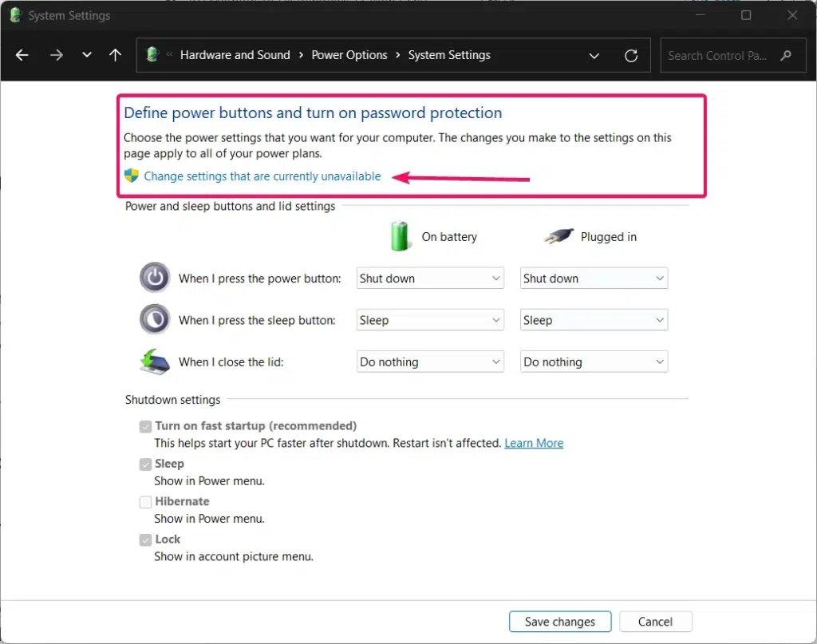Click "When I press the sleep button:" label
This screenshot has width=817, height=644.
[x=257, y=320]
